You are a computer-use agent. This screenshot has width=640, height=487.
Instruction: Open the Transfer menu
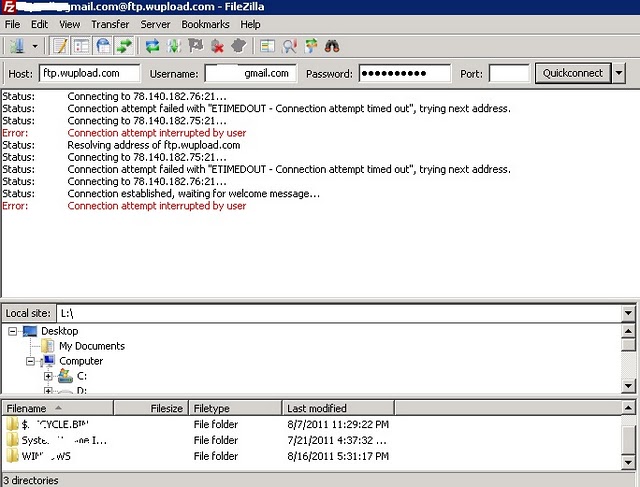110,24
